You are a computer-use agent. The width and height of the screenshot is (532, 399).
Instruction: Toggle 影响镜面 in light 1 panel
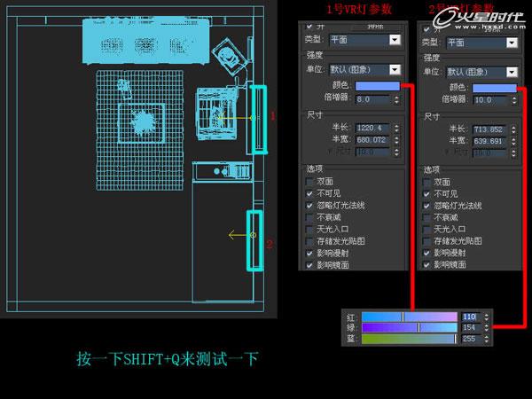tap(309, 265)
